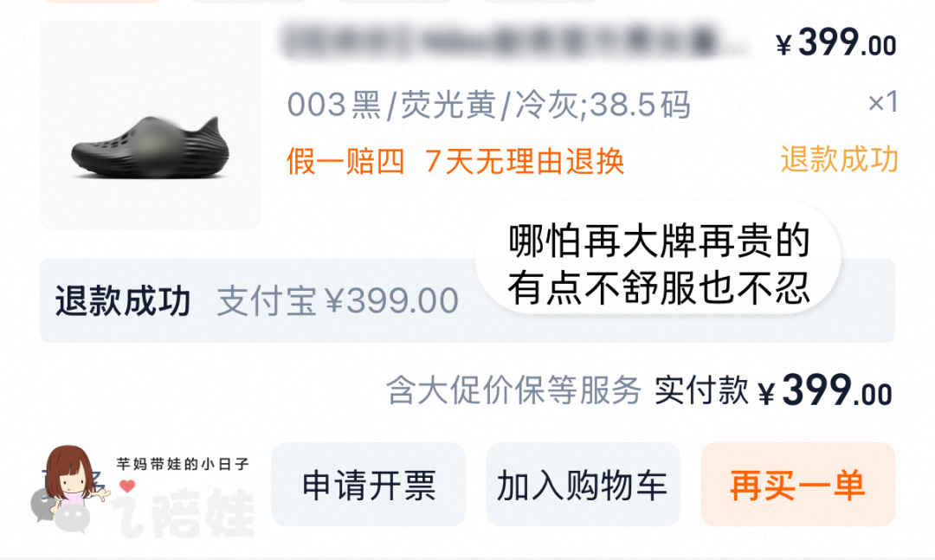Tap the WeChat chat bubble watermark icon
935x560 pixels.
coord(61,512)
